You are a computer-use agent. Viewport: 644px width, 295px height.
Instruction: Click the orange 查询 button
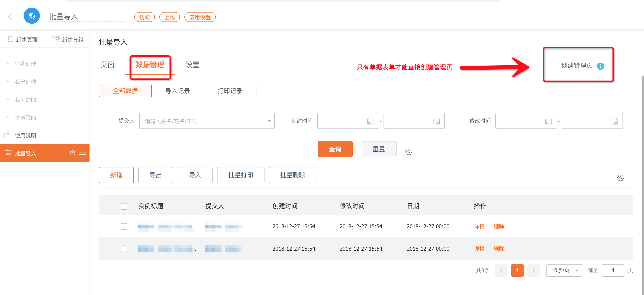[x=335, y=149]
